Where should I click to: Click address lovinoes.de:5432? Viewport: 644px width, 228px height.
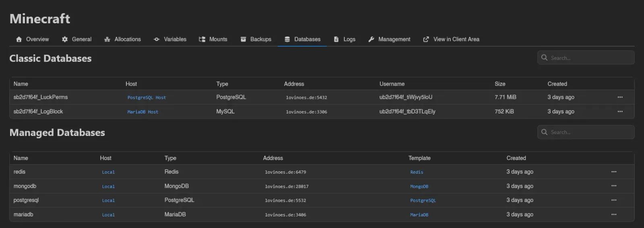pos(306,98)
